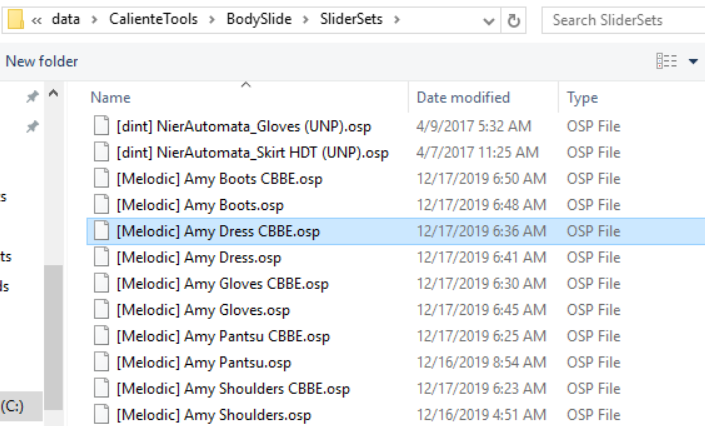Click date 12/17/2019 6:45 AM
This screenshot has height=426, width=705.
coord(481,310)
